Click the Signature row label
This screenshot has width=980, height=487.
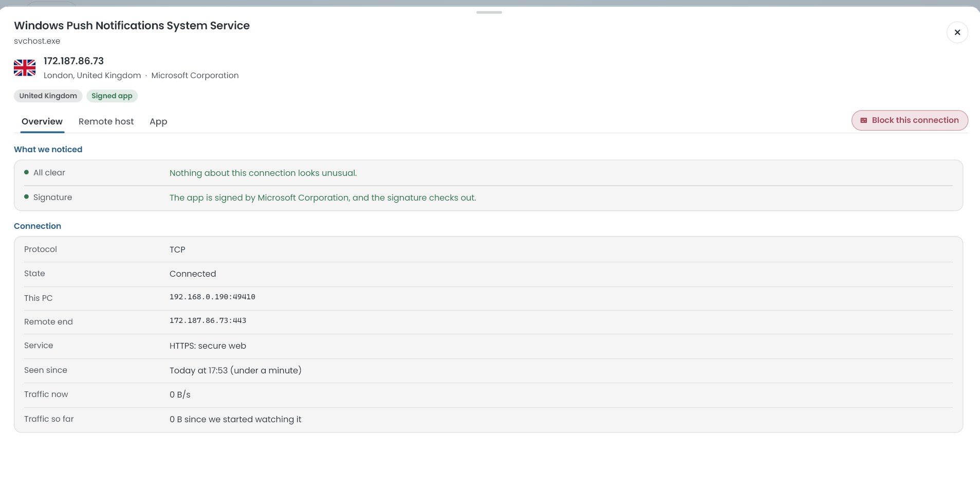click(x=52, y=197)
